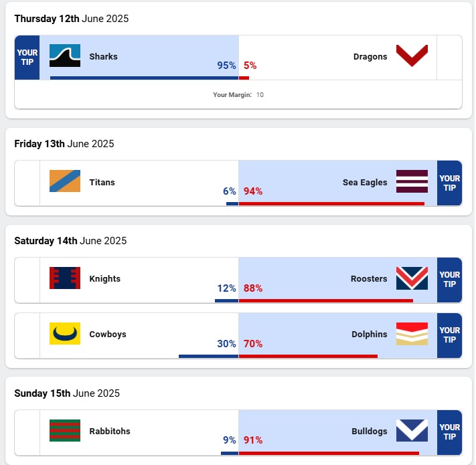
Task: Click the Roosters team logo
Action: [412, 278]
